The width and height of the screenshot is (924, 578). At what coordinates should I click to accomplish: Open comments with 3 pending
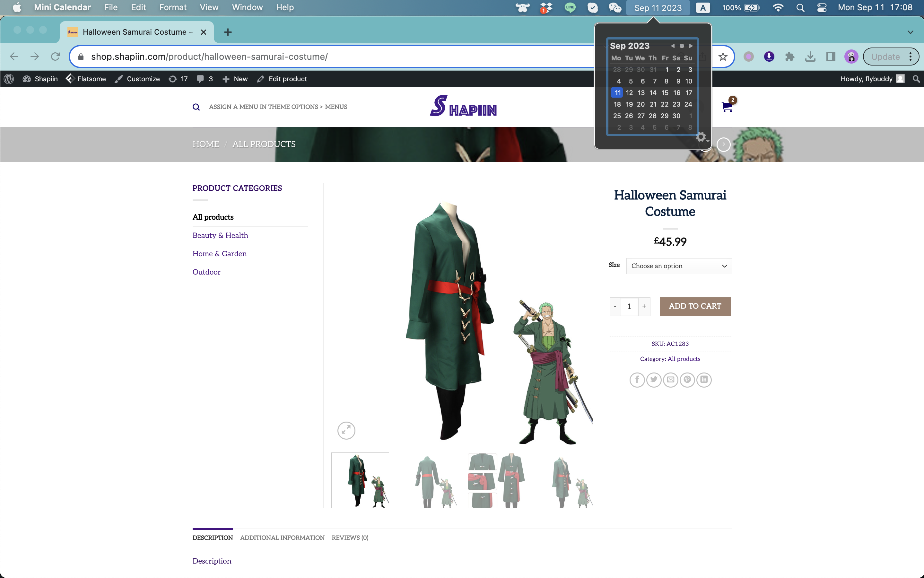pyautogui.click(x=205, y=79)
